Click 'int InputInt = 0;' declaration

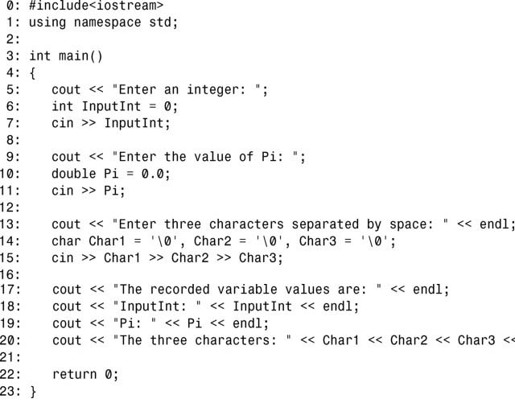tap(115, 106)
